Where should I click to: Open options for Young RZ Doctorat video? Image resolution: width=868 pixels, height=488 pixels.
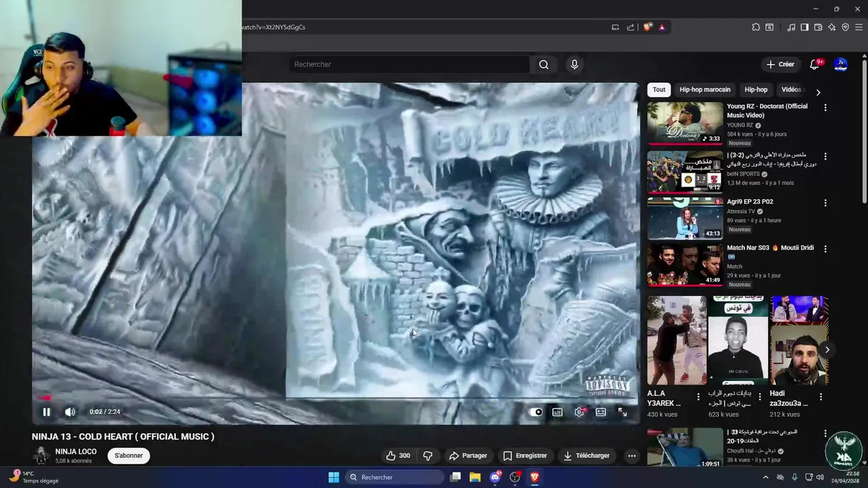tap(825, 108)
